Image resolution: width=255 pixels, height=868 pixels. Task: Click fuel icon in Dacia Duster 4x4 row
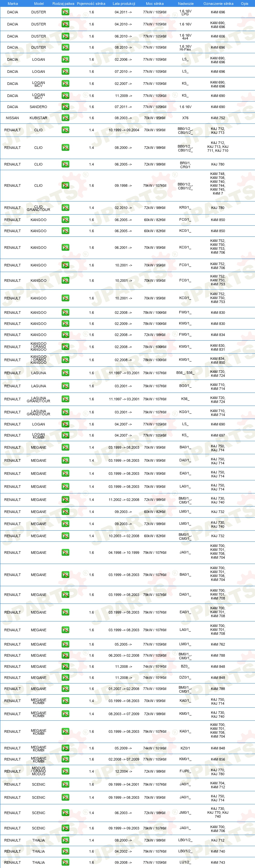65,36
